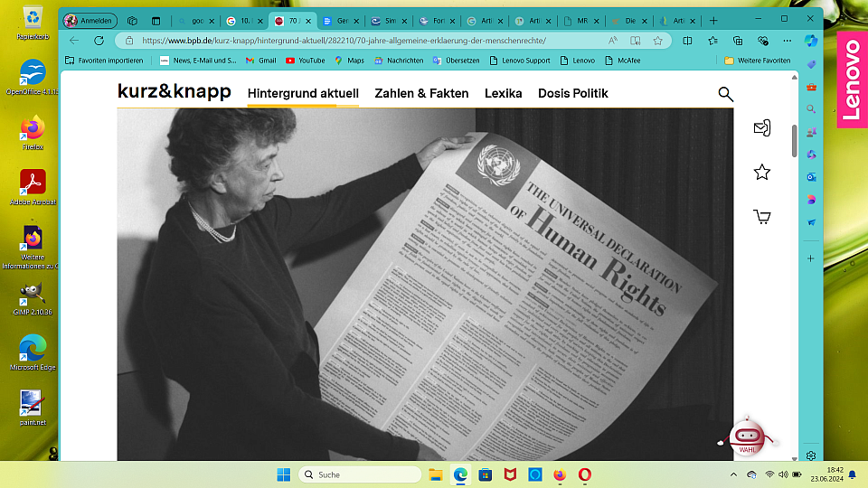868x488 pixels.
Task: Open the Nachrichten bookmark
Action: coord(399,61)
